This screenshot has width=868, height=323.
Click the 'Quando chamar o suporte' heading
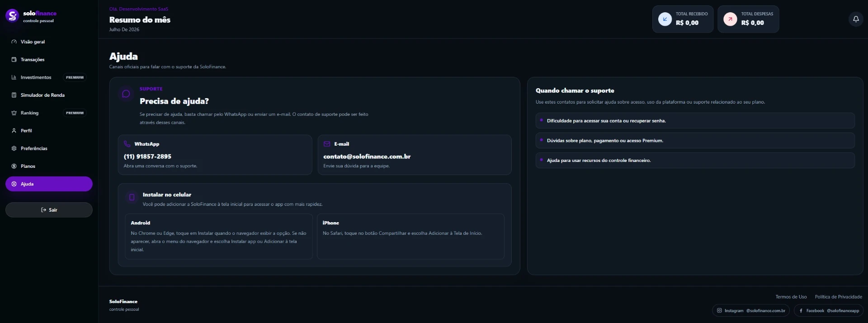(575, 90)
